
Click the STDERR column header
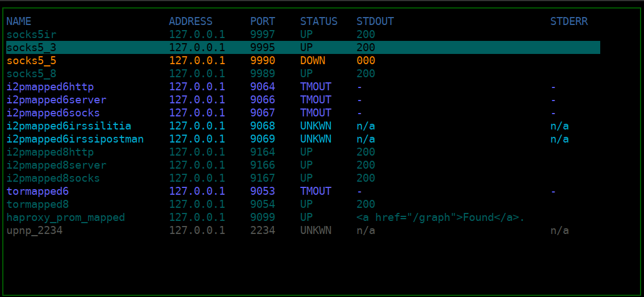pos(568,22)
